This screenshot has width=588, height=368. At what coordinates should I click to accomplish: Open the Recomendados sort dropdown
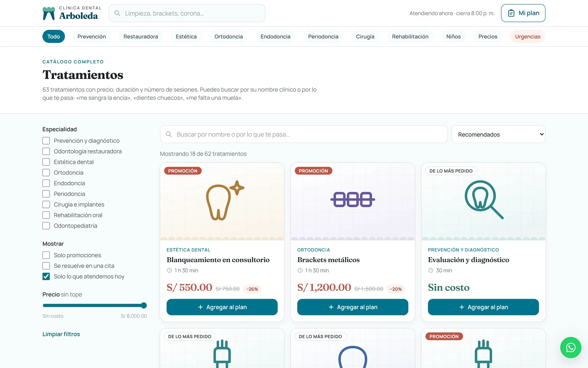(x=498, y=134)
